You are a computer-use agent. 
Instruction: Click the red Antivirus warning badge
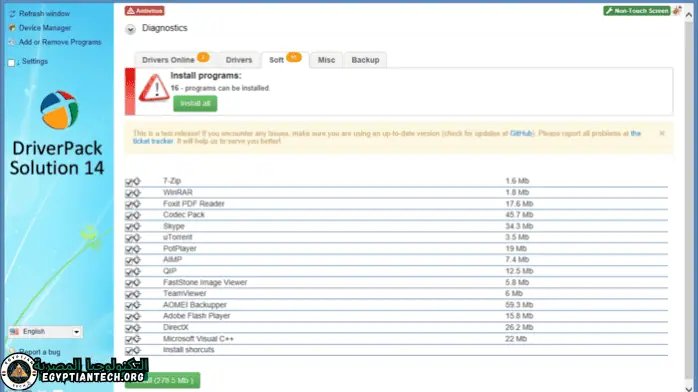pyautogui.click(x=145, y=11)
